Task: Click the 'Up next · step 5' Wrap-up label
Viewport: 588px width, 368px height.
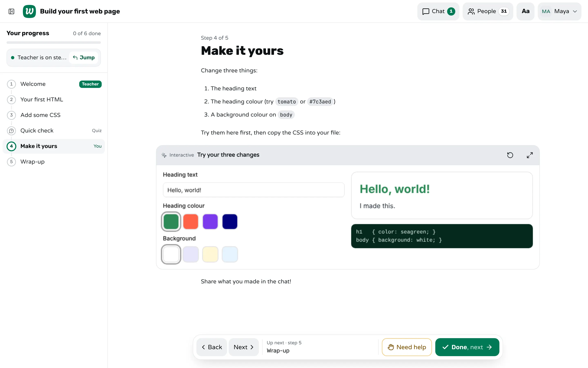Action: tap(284, 347)
